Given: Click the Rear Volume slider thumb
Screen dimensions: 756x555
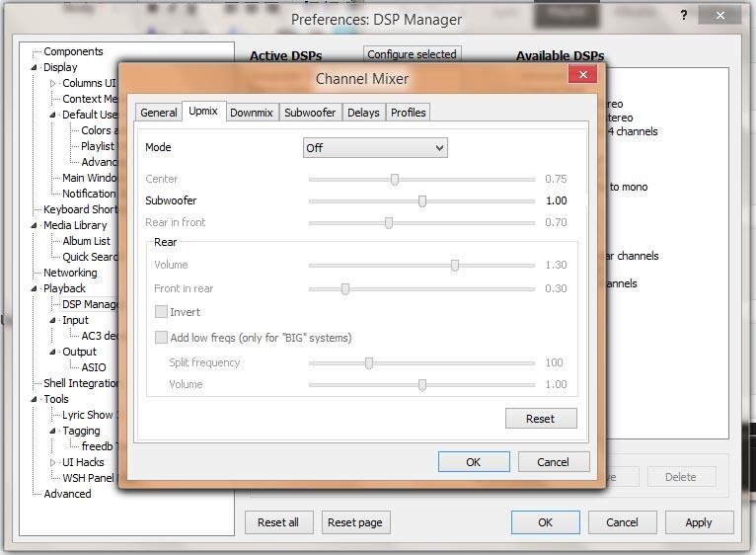Looking at the screenshot, I should [x=455, y=265].
